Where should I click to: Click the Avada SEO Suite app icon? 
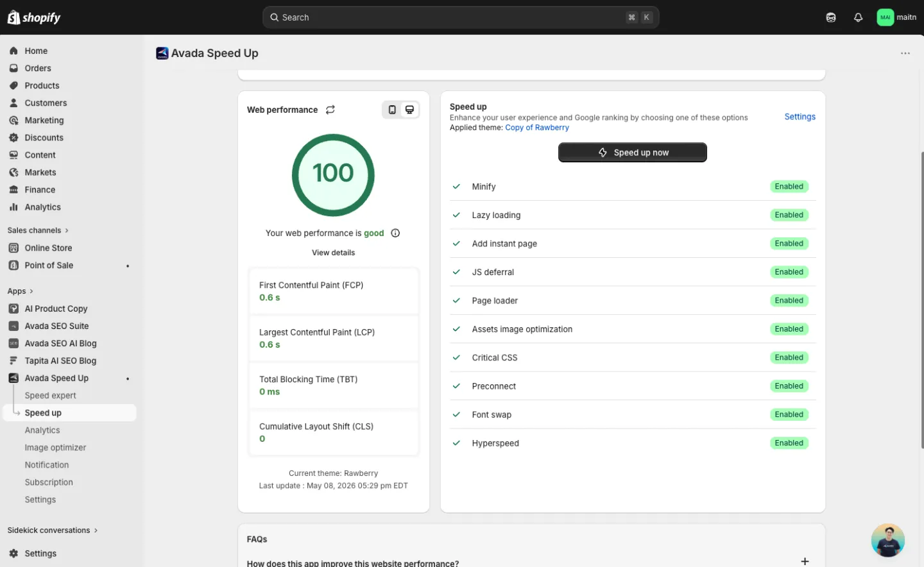pos(13,326)
